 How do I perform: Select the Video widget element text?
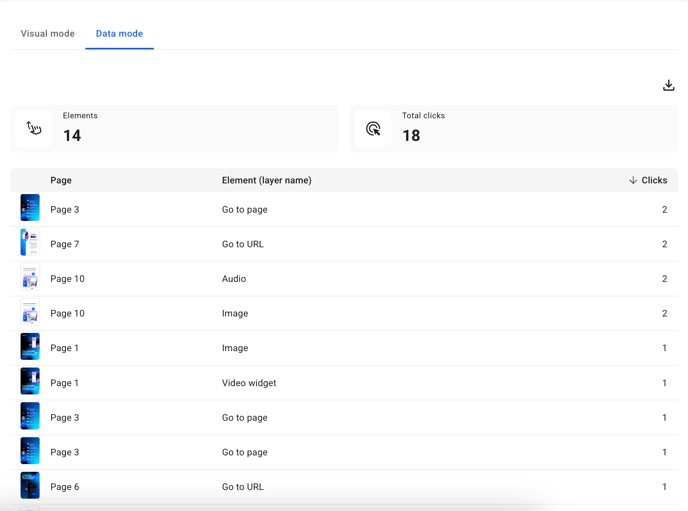[249, 383]
